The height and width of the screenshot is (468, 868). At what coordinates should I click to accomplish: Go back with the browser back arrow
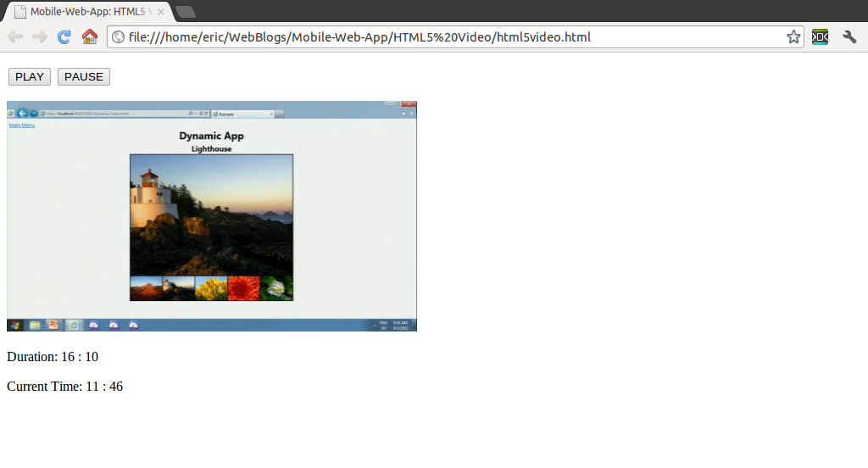(15, 37)
